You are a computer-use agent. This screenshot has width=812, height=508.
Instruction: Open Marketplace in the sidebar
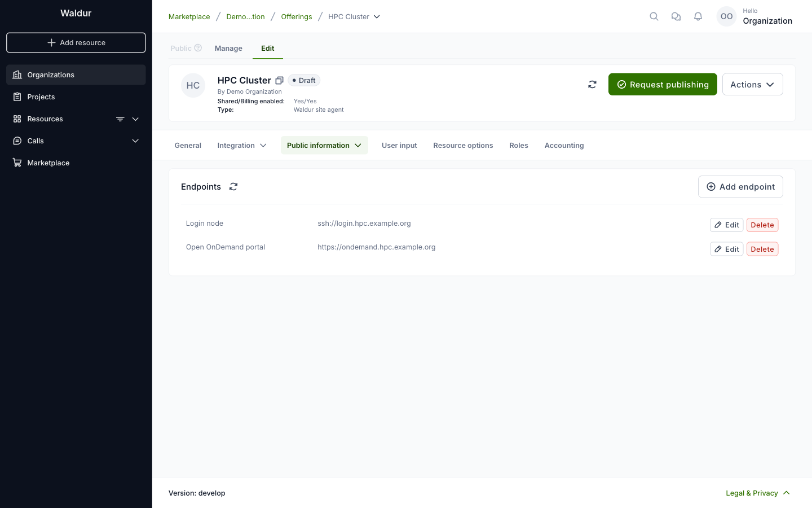pyautogui.click(x=76, y=163)
